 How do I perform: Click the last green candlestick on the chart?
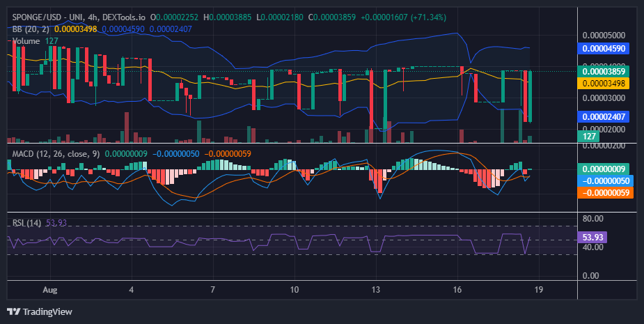[531, 96]
